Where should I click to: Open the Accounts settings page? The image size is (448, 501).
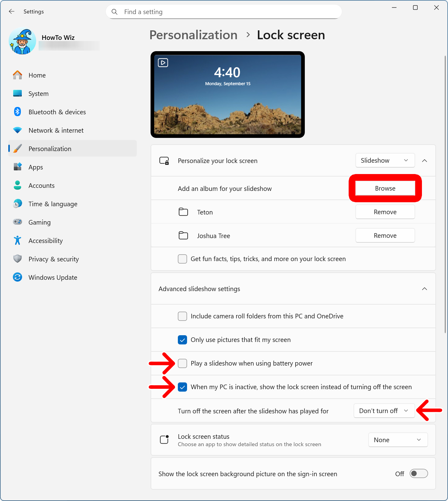tap(41, 186)
